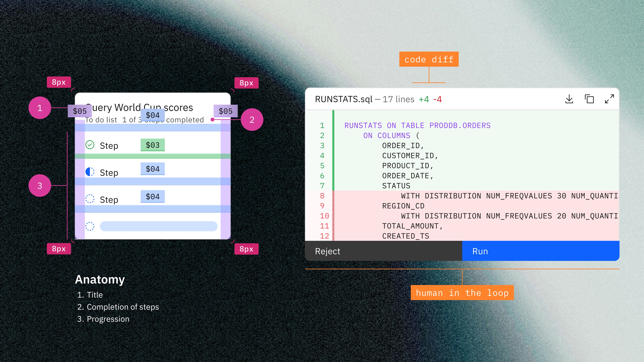This screenshot has height=362, width=644.
Task: Click the blue Run button
Action: 541,251
